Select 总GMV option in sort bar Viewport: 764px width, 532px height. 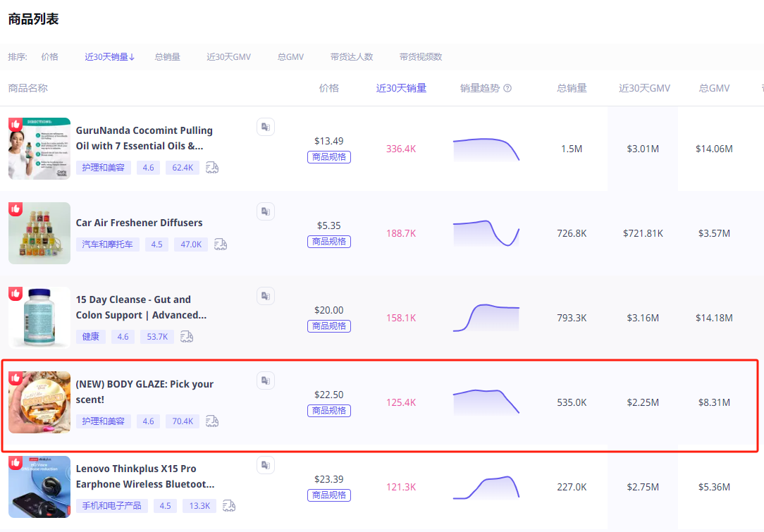click(x=290, y=57)
